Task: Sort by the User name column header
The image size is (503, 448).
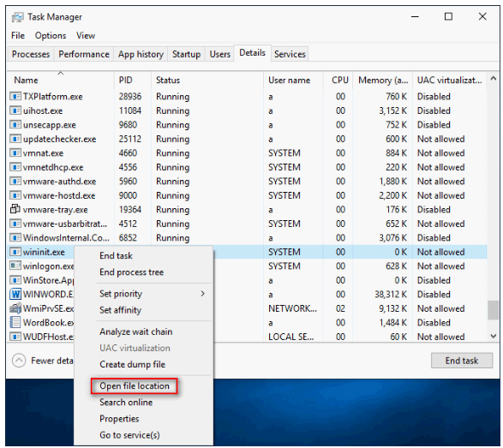Action: (x=293, y=80)
